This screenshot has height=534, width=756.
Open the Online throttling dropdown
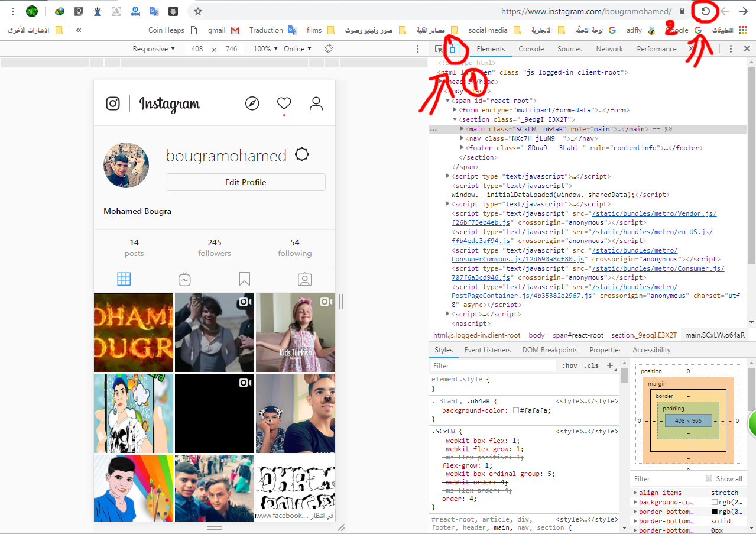(x=297, y=49)
